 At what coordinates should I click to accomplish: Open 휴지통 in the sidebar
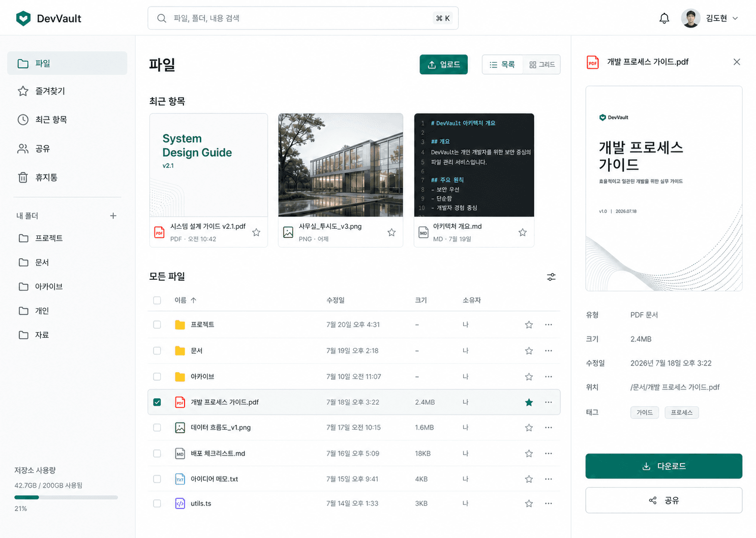[x=67, y=177]
